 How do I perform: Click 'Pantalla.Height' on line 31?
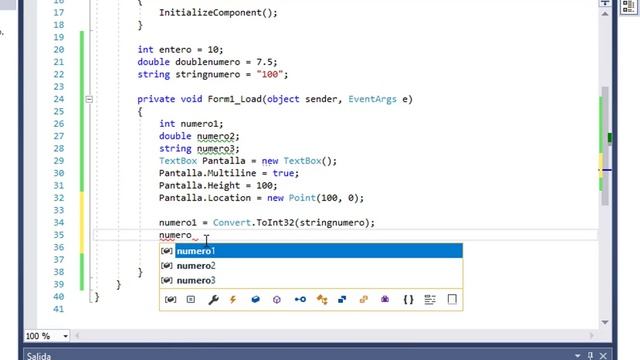pos(199,186)
